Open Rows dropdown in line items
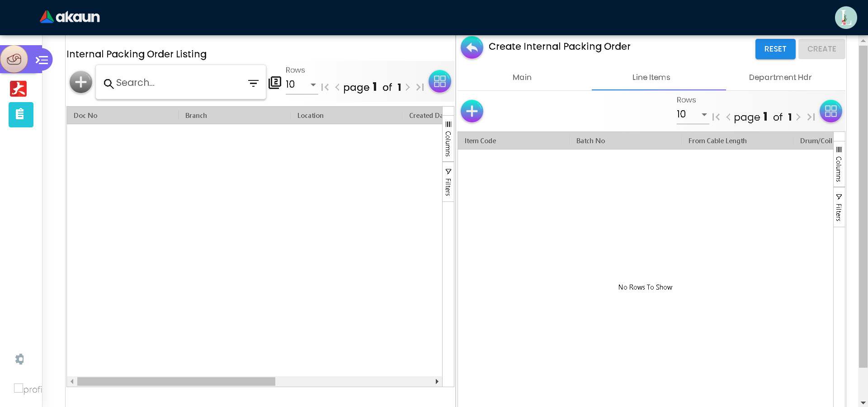 pos(693,114)
